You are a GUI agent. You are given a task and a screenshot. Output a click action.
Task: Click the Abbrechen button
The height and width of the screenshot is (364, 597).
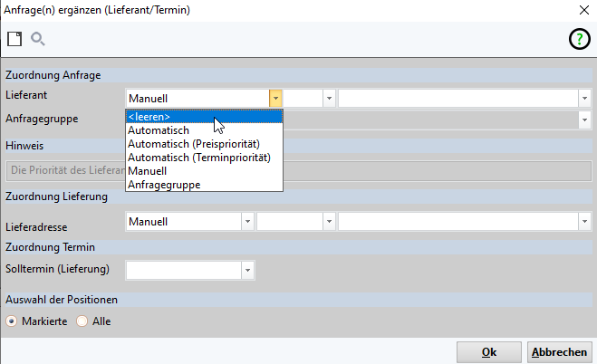pos(558,352)
